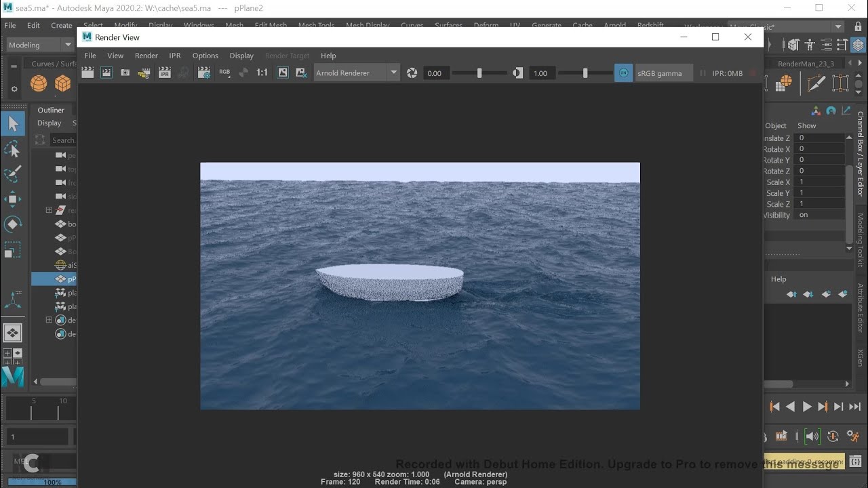Image resolution: width=868 pixels, height=488 pixels.
Task: Open the Display menu in Render View
Action: pos(241,56)
